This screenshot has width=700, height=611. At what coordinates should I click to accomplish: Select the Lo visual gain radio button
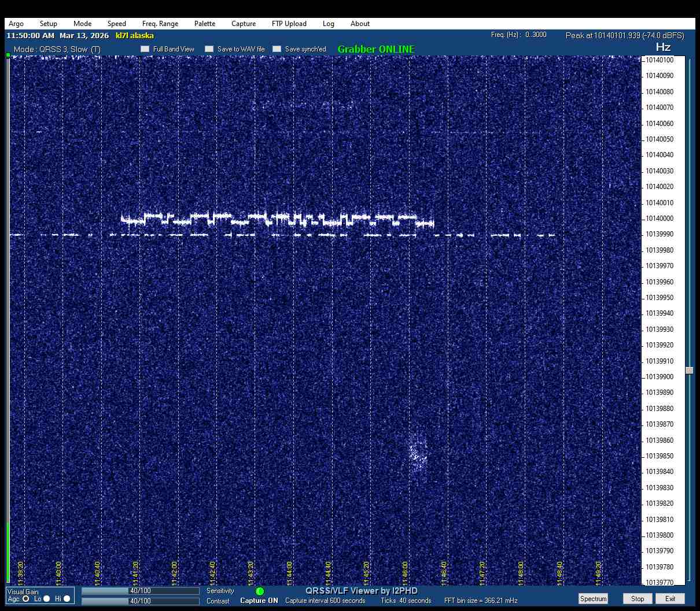47,599
